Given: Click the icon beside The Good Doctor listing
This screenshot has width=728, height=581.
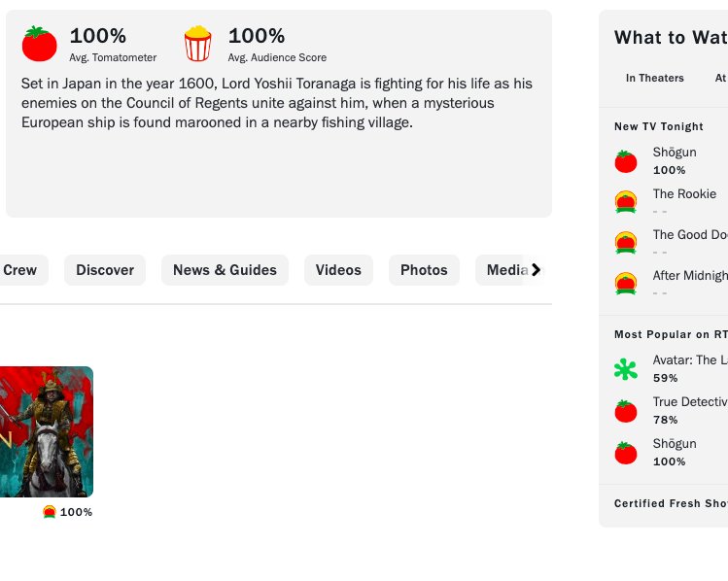Looking at the screenshot, I should click(626, 243).
